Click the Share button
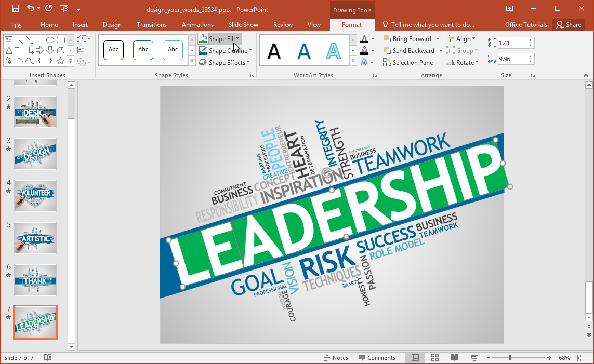Viewport: 594px width, 364px height. 568,25
